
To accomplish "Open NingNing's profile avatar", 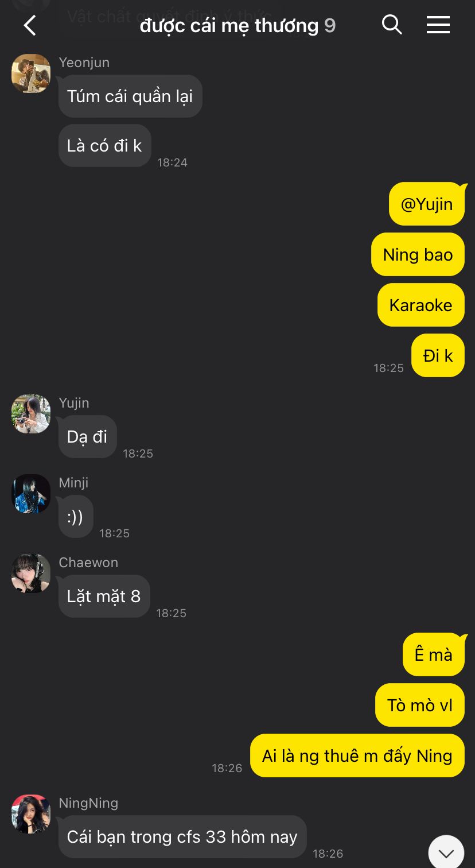I will pyautogui.click(x=31, y=814).
